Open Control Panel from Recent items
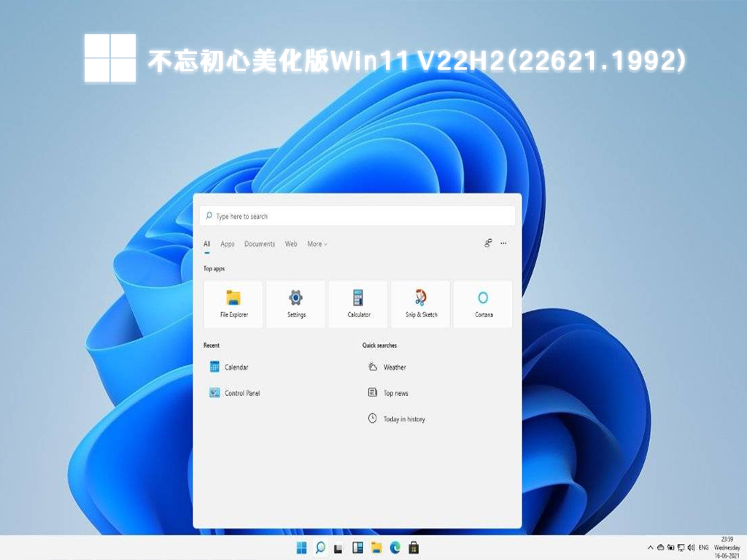 tap(240, 393)
